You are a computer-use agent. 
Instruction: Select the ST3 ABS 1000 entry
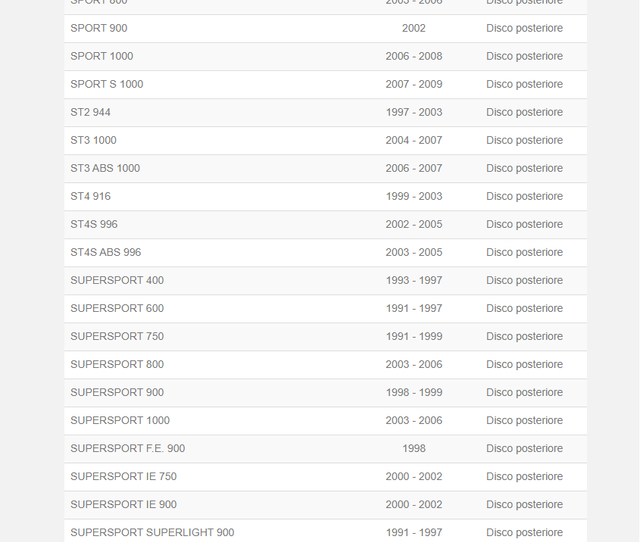[105, 168]
